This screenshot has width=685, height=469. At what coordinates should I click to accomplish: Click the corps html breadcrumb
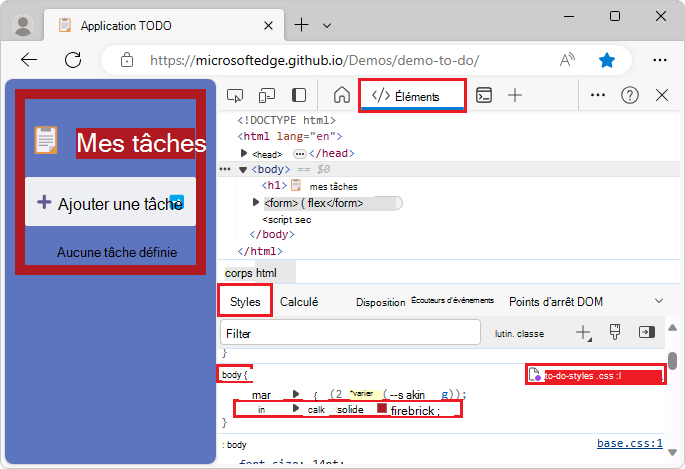tap(251, 273)
